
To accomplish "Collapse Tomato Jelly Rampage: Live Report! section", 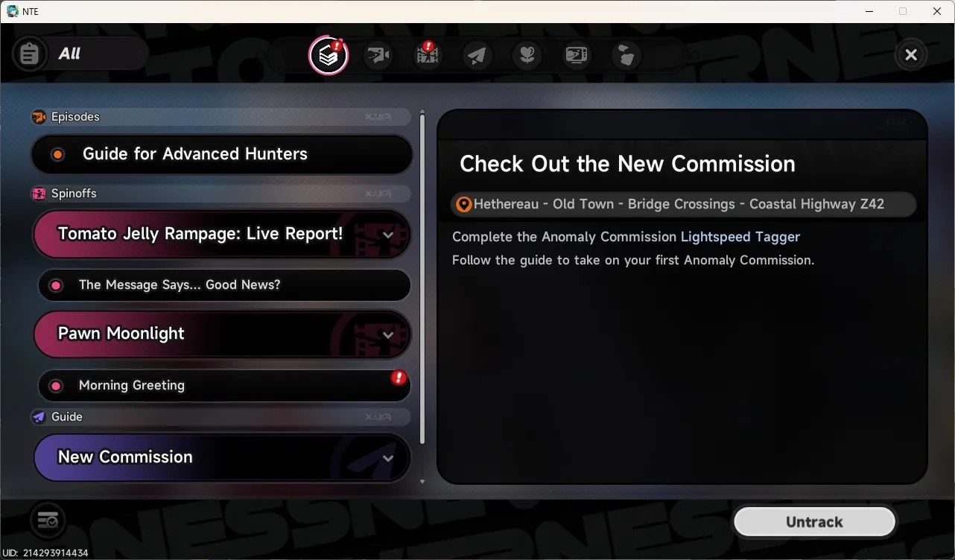I will pos(388,235).
